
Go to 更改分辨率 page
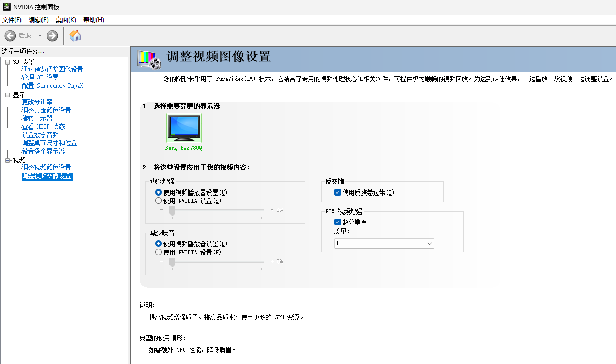tap(37, 102)
